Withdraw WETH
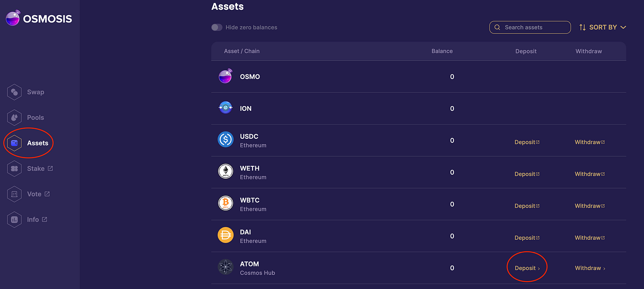 point(590,174)
